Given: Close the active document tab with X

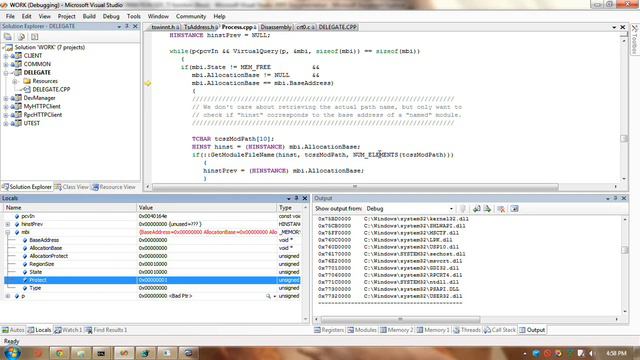Looking at the screenshot, I should 623,27.
